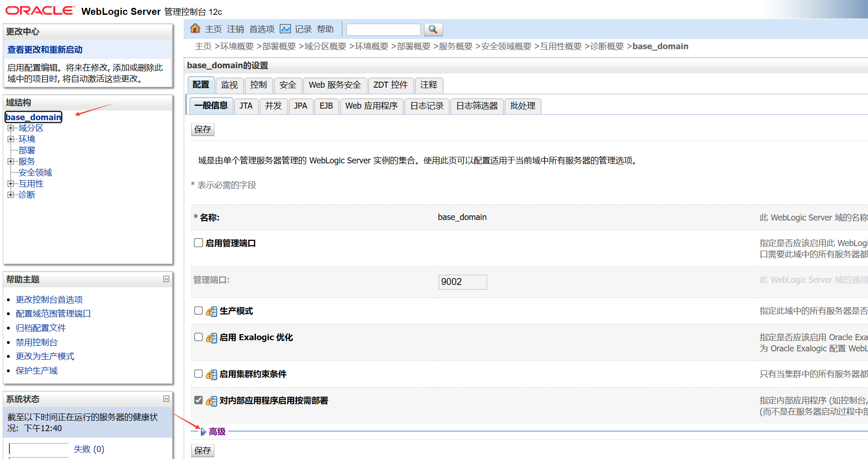The image size is (868, 459).
Task: Open help topic 更改为生产模式
Action: coord(45,356)
